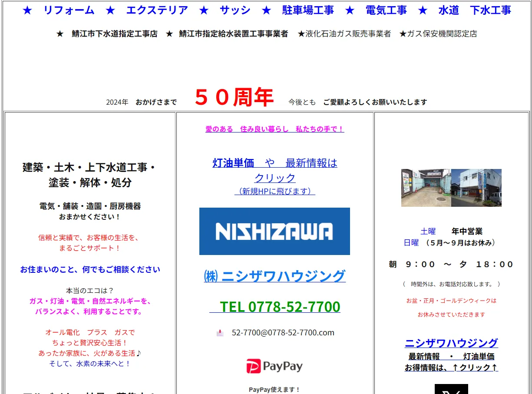This screenshot has height=394, width=532.
Task: Click the pink 愛のある 住み良い暮らし slogan link
Action: point(274,129)
